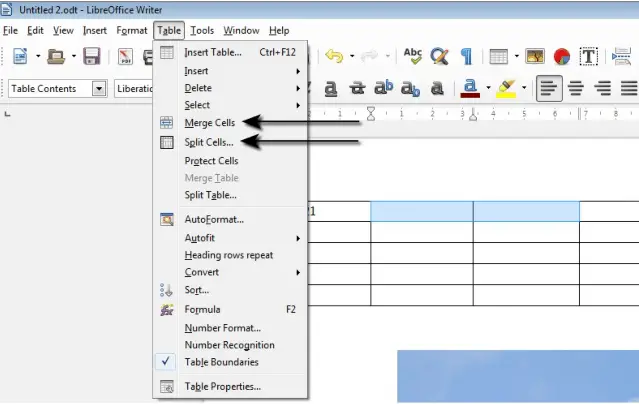Click the Insert Table toolbar icon
639x404 pixels.
tap(498, 56)
